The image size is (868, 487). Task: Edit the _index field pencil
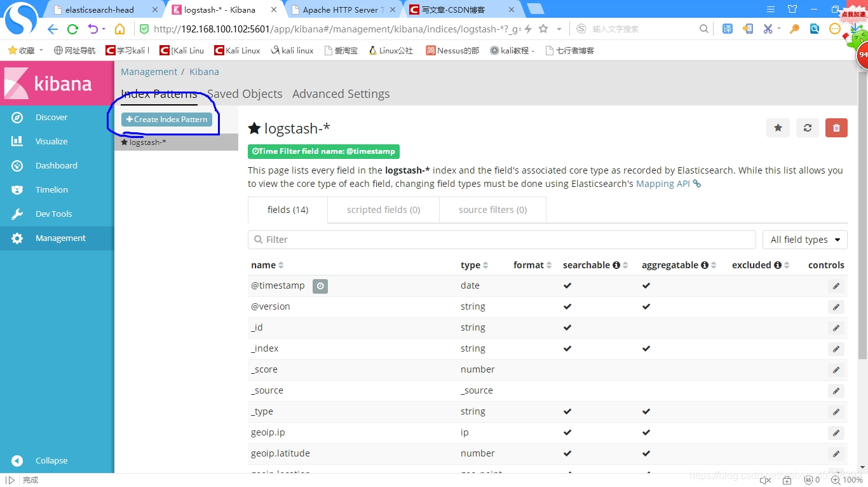(x=836, y=349)
